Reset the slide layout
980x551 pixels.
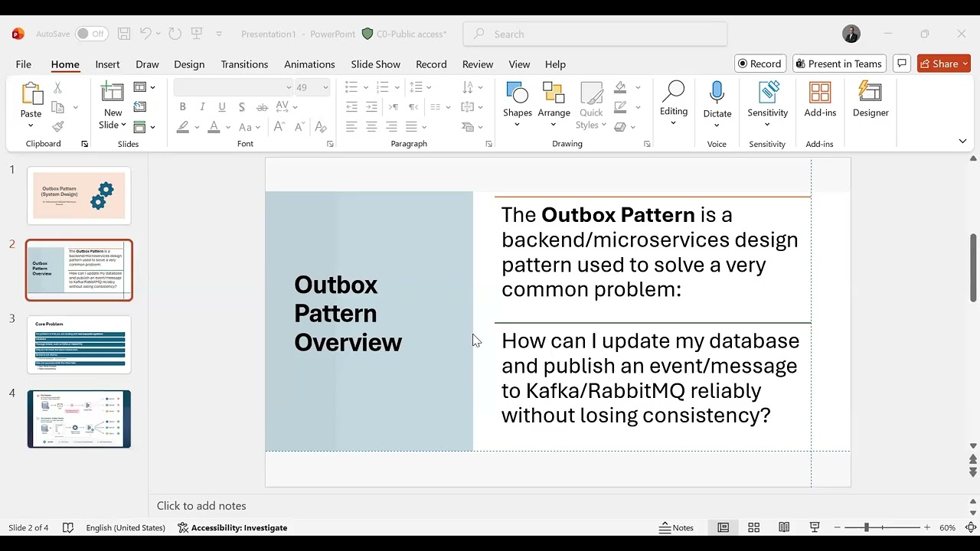point(140,107)
